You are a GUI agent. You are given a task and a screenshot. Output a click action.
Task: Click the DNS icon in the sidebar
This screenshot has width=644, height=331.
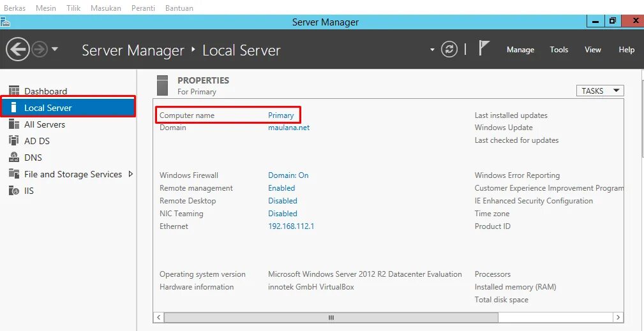click(13, 158)
